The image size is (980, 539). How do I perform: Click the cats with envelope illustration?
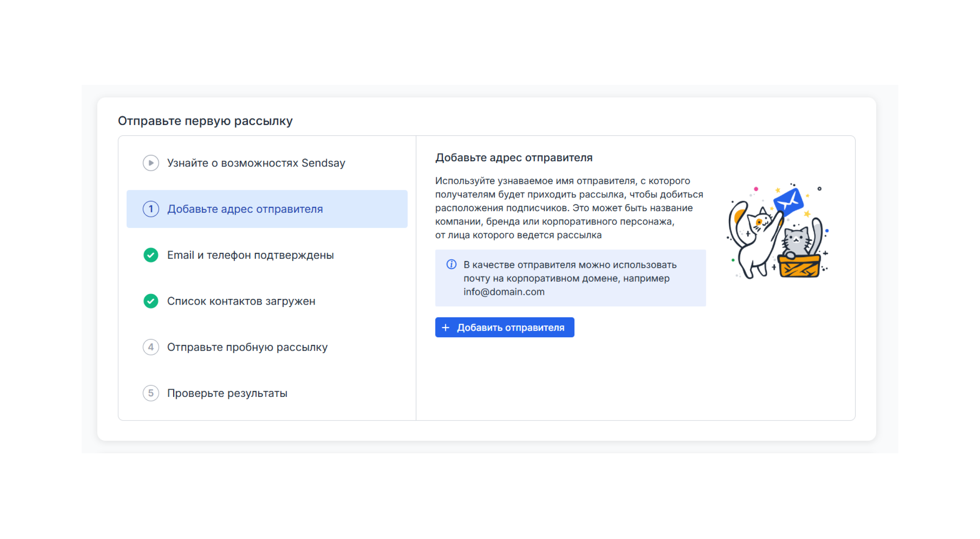[778, 231]
